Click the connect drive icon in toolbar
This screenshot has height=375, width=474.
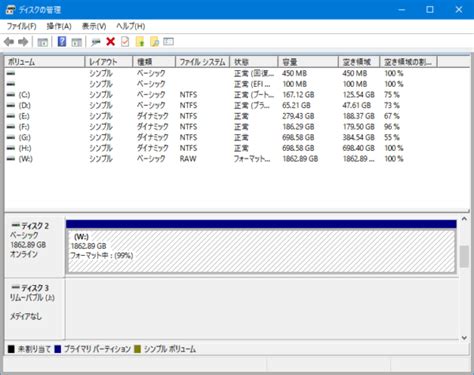click(96, 42)
